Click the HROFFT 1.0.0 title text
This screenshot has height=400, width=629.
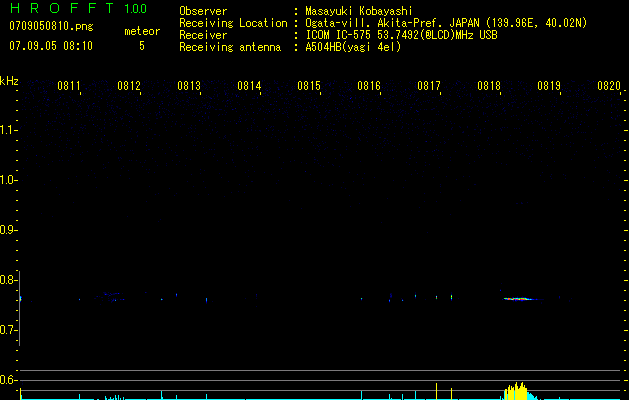click(x=78, y=8)
